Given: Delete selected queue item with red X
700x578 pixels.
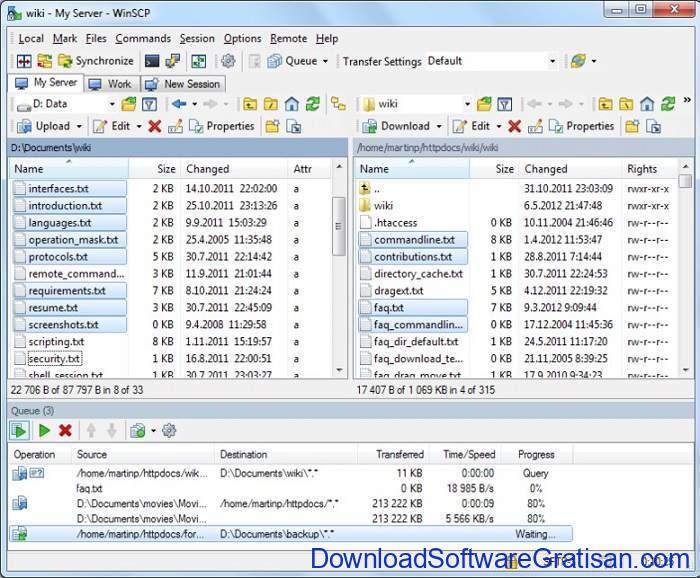Looking at the screenshot, I should pyautogui.click(x=65, y=431).
